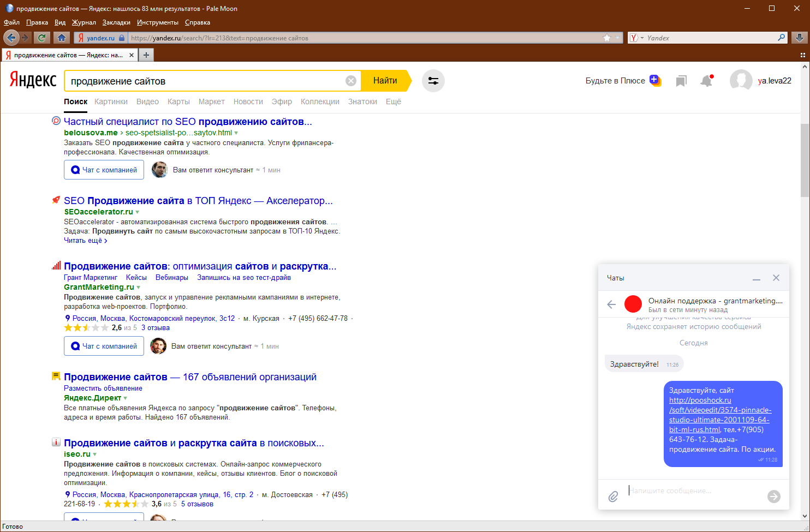The image size is (810, 532).
Task: Click the Разместить объявление link
Action: tap(103, 388)
